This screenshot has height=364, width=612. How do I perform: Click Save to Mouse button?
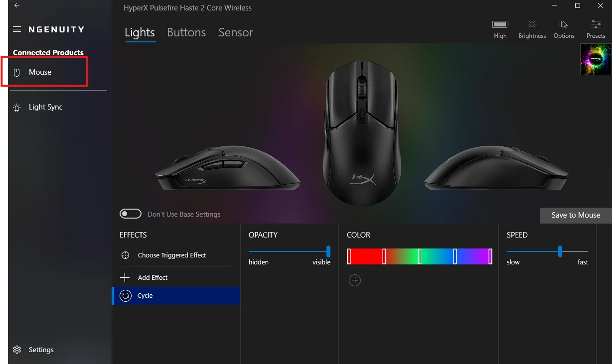[x=576, y=215]
